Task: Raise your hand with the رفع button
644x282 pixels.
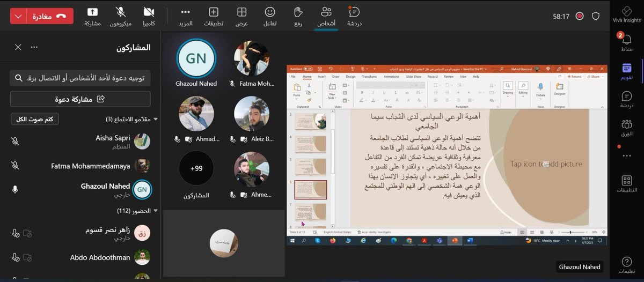Action: [x=298, y=16]
